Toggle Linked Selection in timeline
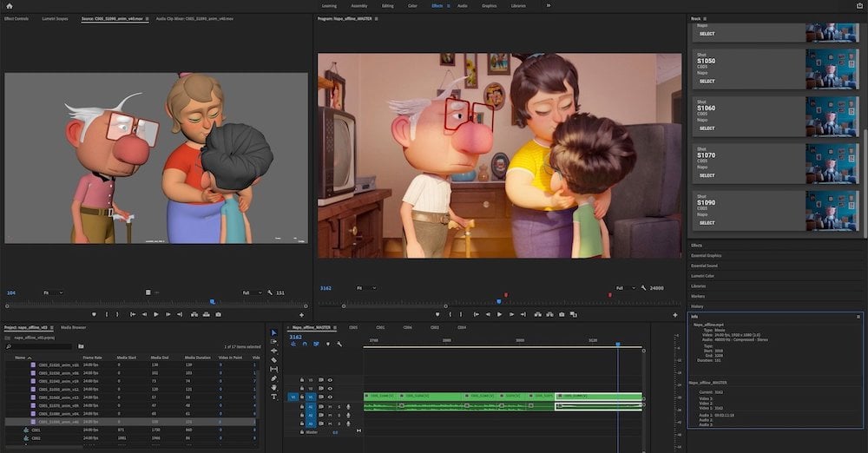 click(316, 344)
